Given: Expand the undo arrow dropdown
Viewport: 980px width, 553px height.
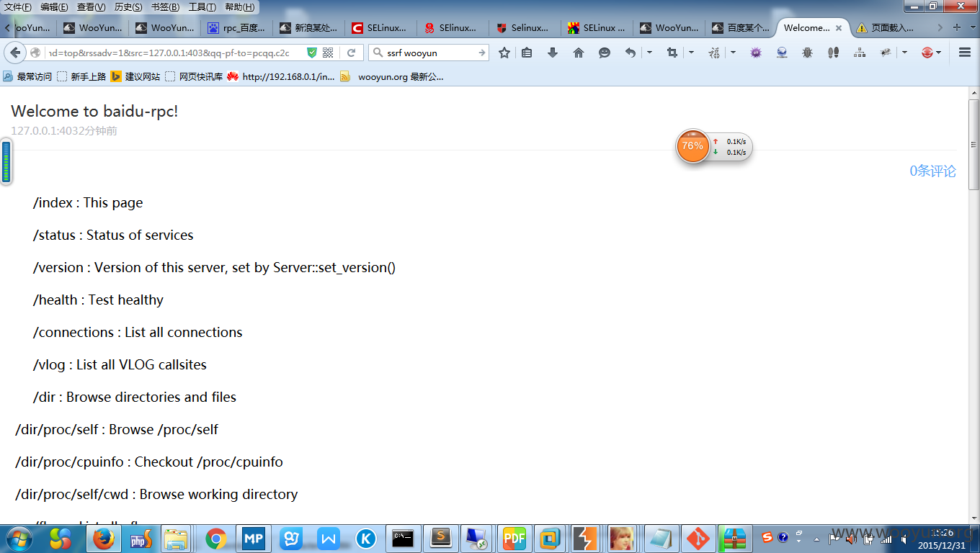Looking at the screenshot, I should (x=649, y=53).
